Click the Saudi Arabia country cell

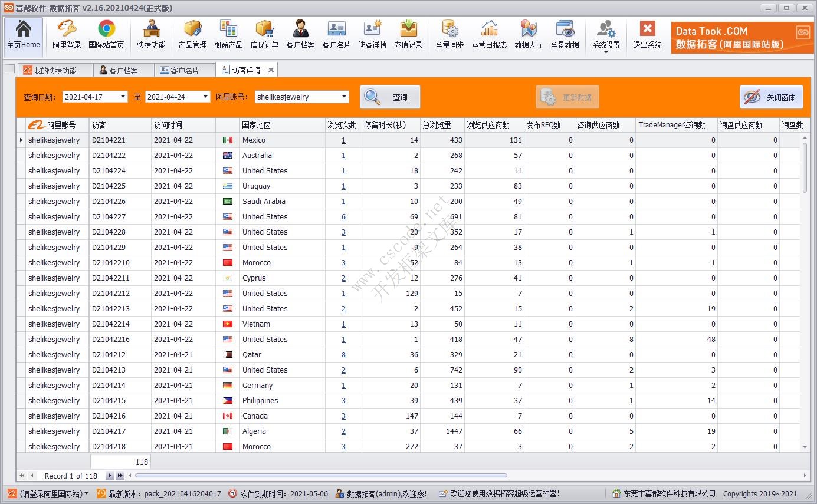[x=283, y=202]
